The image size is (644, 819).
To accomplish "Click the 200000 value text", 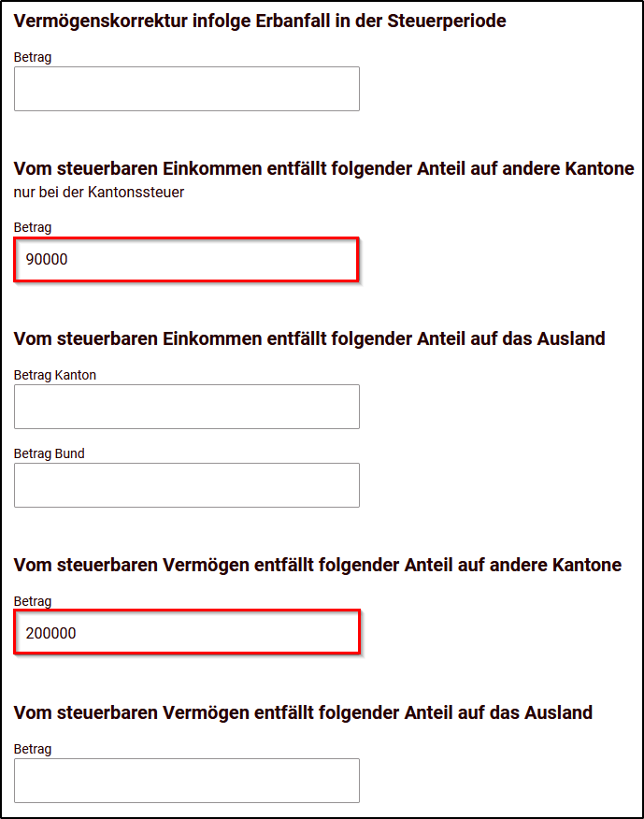I will tap(51, 633).
